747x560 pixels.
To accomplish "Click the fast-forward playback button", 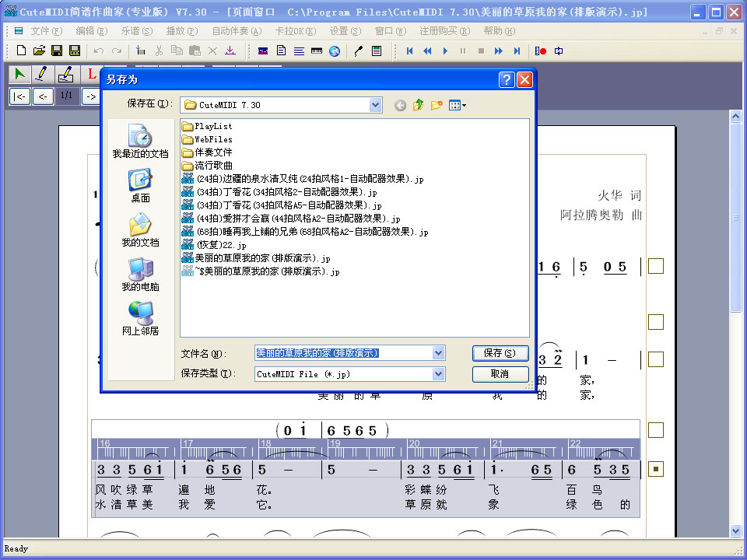I will [x=499, y=51].
